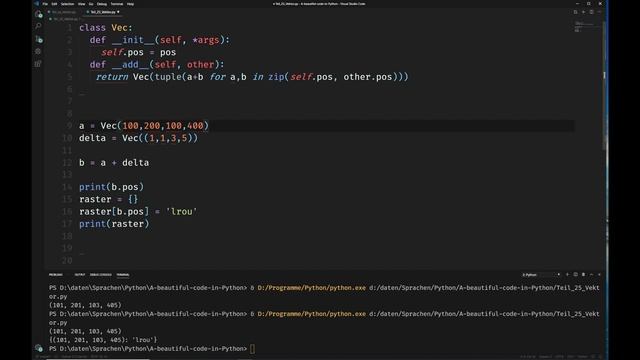This screenshot has height=360, width=640.
Task: Open the View menu
Action: (81, 4)
